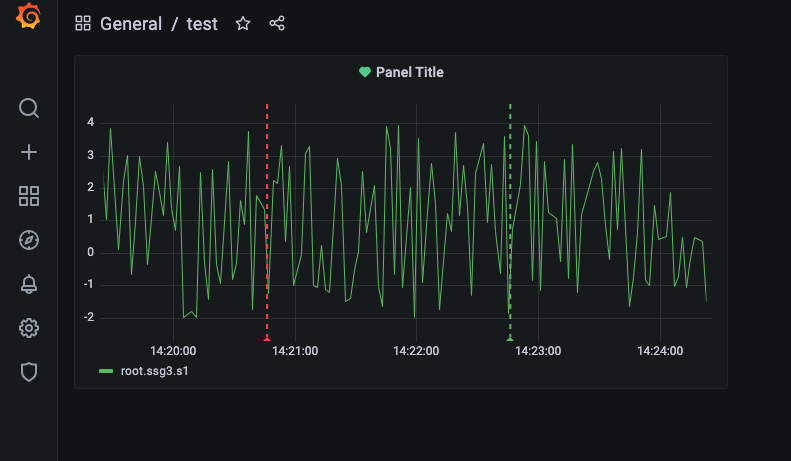The image size is (791, 461).
Task: Open the Alerting bell icon
Action: click(x=29, y=284)
